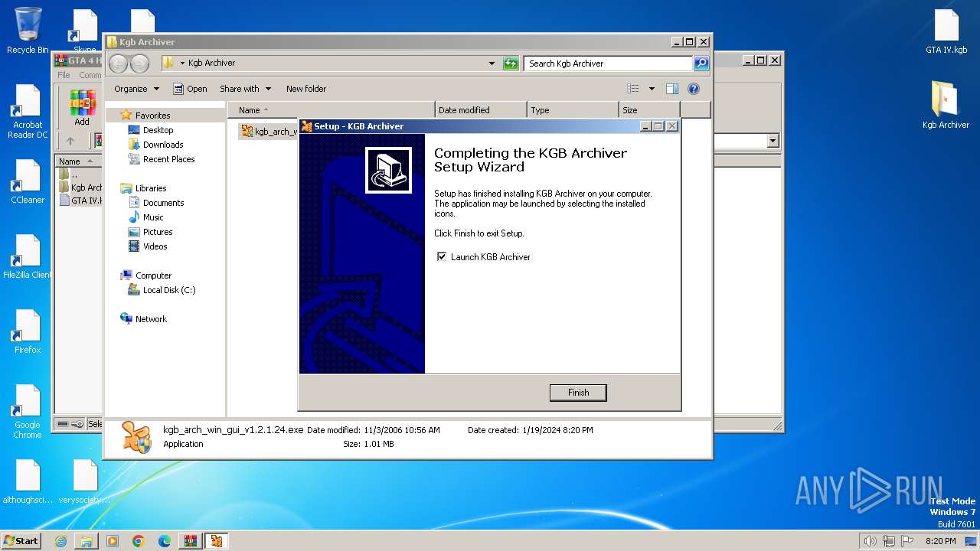The image size is (980, 551).
Task: Toggle the preview pane icon
Action: pos(672,89)
